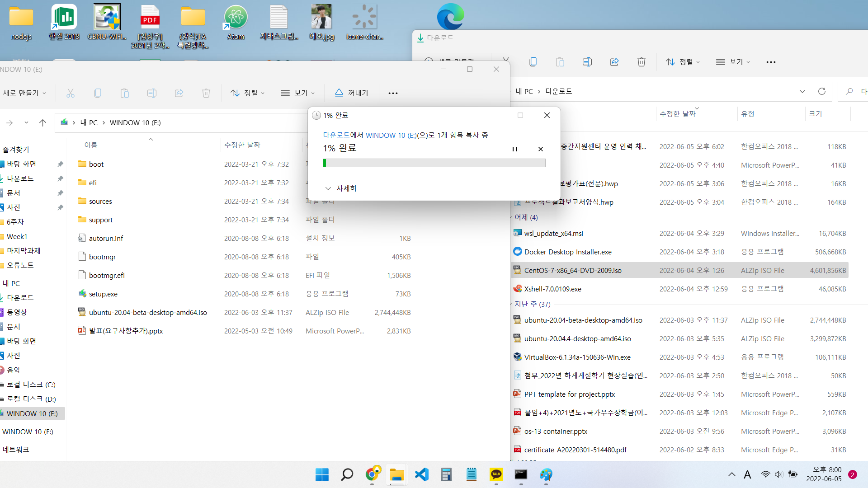The image size is (868, 488).
Task: Refresh the Downloads folder view
Action: click(x=821, y=91)
